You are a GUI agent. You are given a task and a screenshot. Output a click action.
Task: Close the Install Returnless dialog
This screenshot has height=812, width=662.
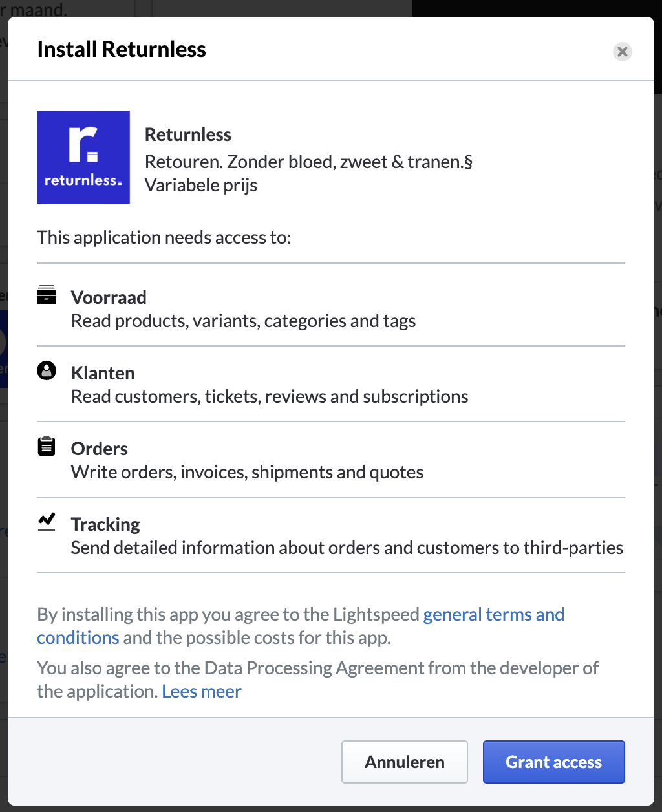tap(623, 52)
